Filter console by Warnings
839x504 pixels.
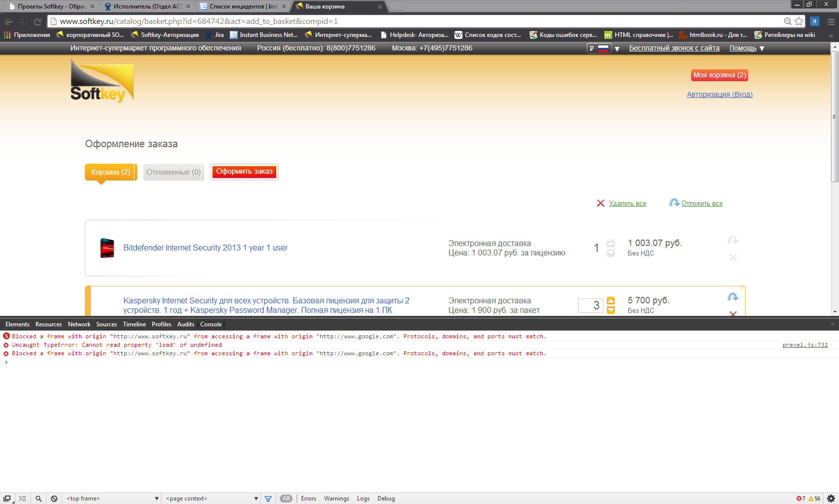click(x=337, y=499)
